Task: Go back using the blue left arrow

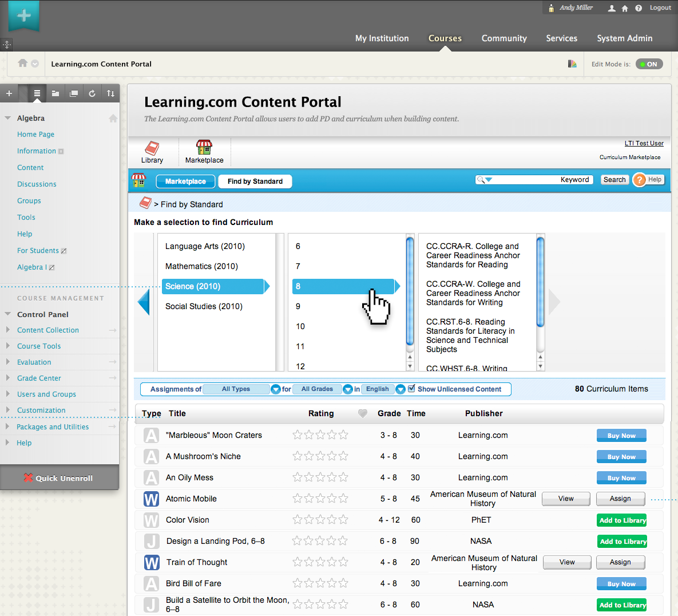Action: [144, 302]
